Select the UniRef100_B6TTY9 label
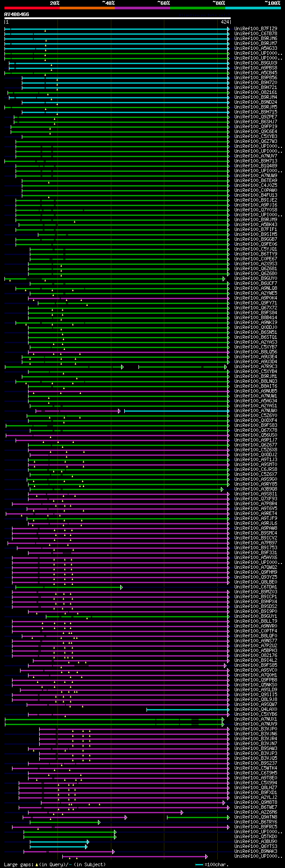The image size is (285, 868). click(256, 254)
